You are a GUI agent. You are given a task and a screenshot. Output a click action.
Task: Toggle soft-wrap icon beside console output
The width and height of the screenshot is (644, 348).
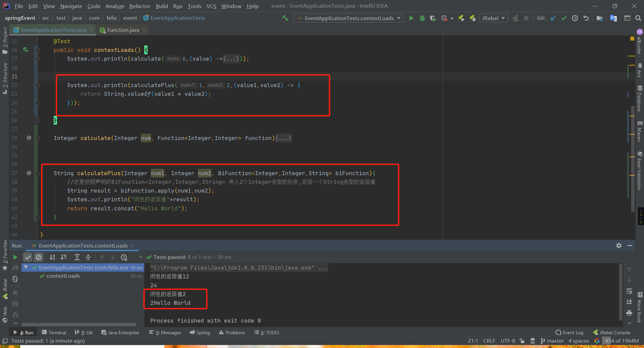pos(629,291)
